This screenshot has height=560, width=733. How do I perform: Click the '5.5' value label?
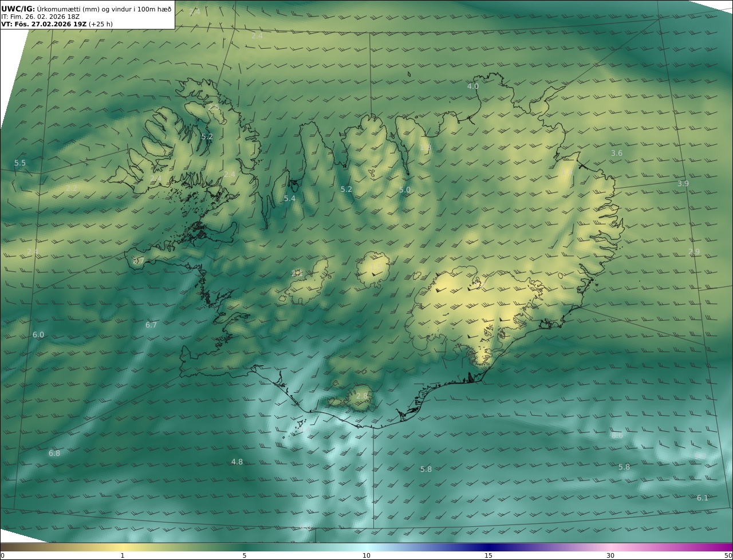click(x=20, y=163)
